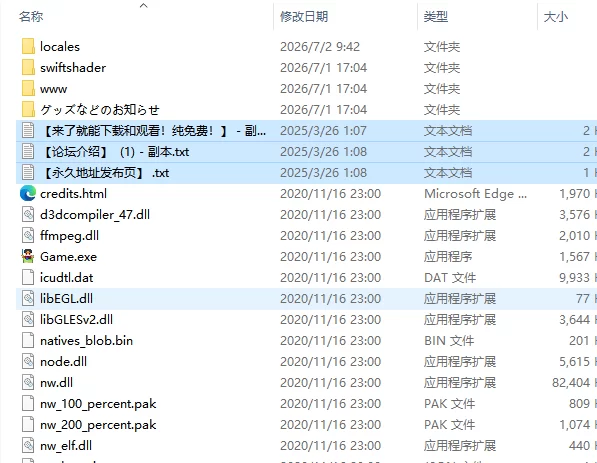The image size is (597, 463).
Task: Select the ffmpeg.dll file name
Action: tap(69, 236)
